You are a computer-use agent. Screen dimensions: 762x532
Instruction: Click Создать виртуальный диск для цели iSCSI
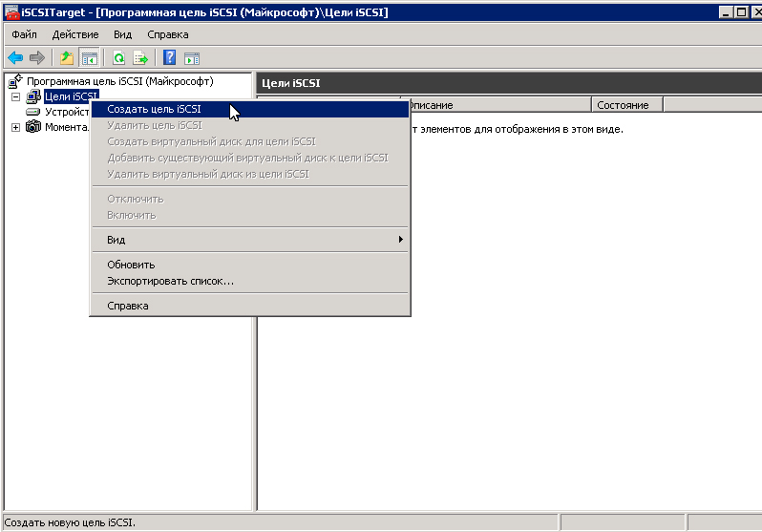[250, 141]
